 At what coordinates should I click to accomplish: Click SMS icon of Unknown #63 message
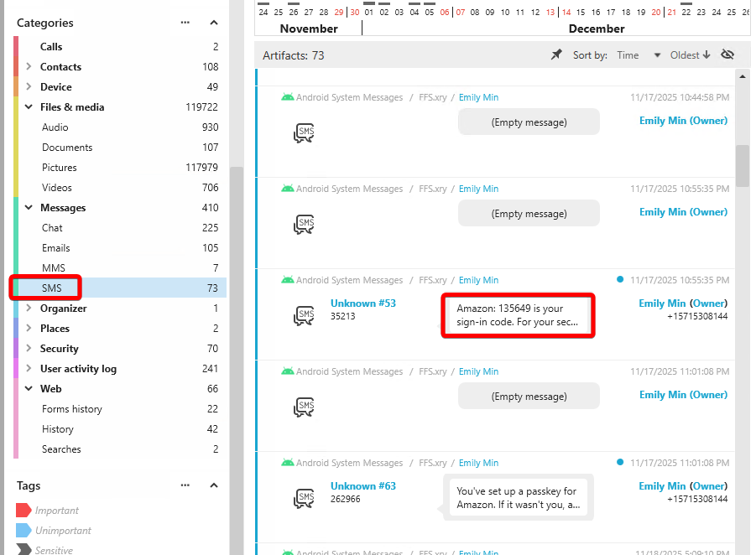(x=304, y=498)
